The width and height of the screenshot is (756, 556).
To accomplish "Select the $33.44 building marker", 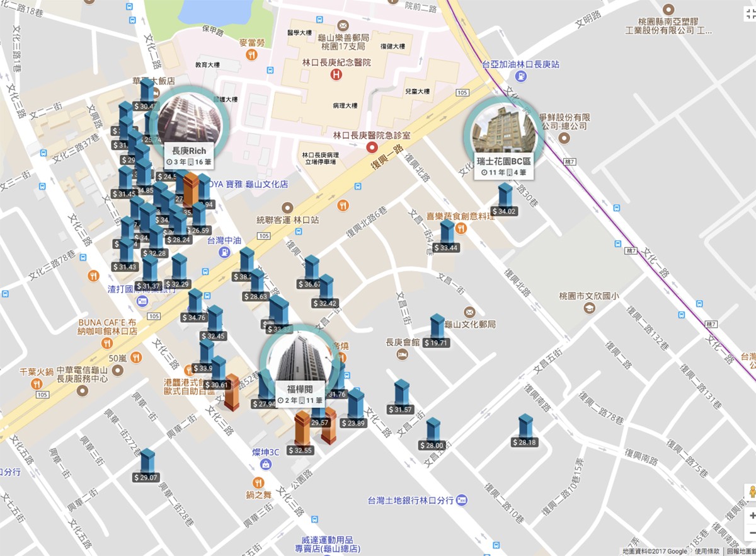I will click(447, 236).
